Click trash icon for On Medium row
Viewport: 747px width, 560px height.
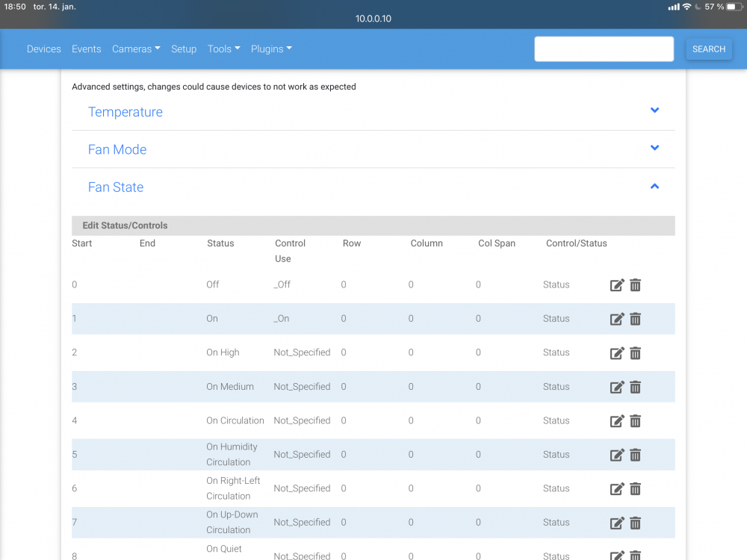635,387
